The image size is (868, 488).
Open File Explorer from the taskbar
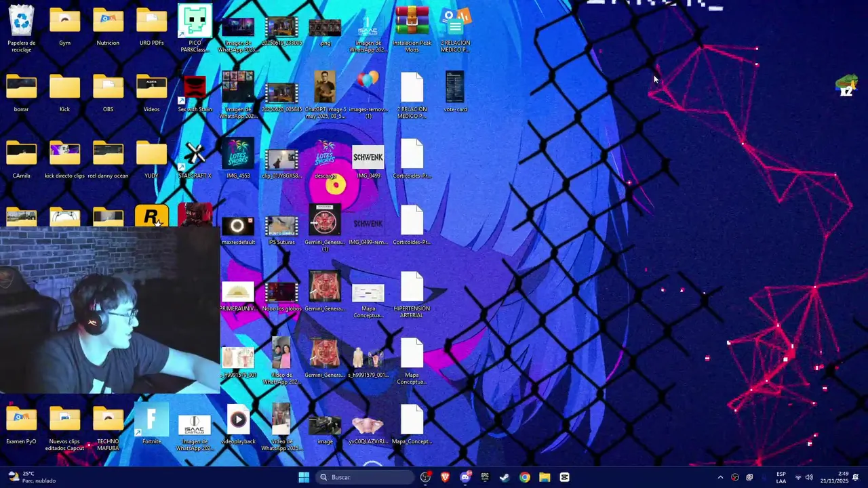[545, 477]
